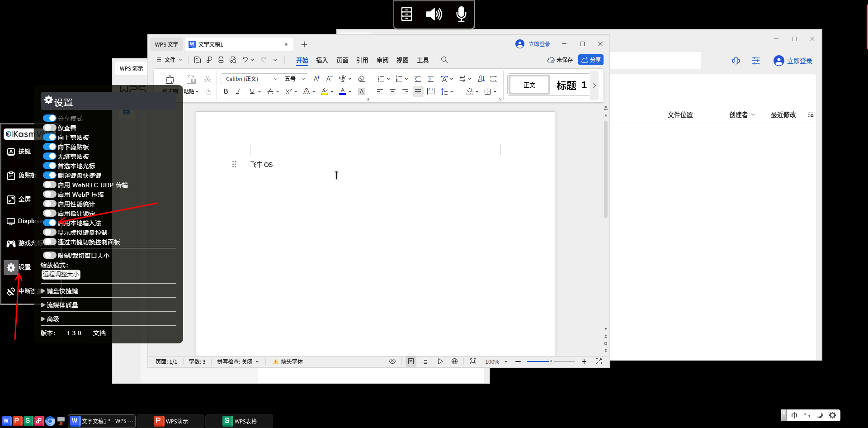Click the zoom in plus icon
Image resolution: width=868 pixels, height=428 pixels.
584,361
